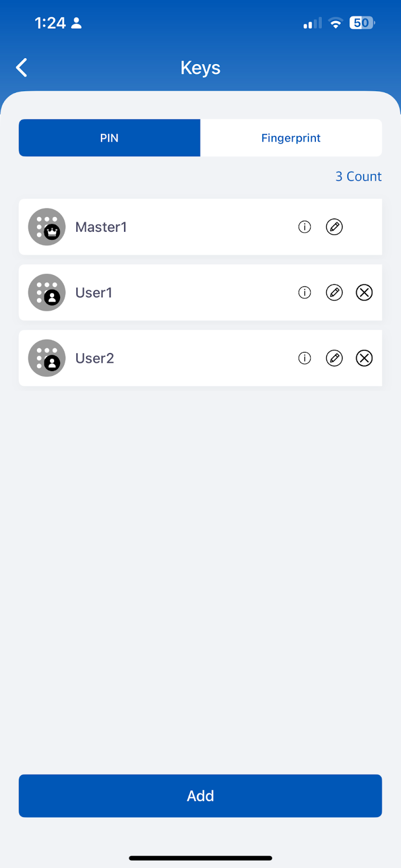Select the PIN tab
This screenshot has width=401, height=868.
[109, 138]
